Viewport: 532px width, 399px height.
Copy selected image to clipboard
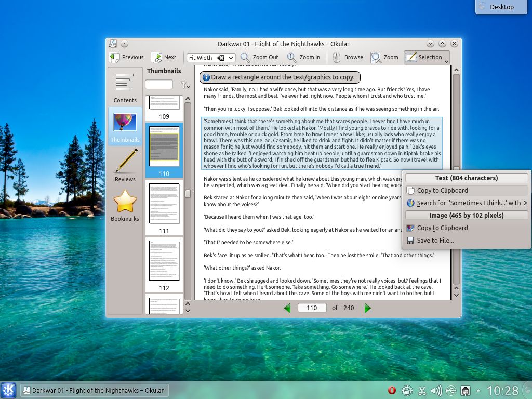(x=467, y=228)
